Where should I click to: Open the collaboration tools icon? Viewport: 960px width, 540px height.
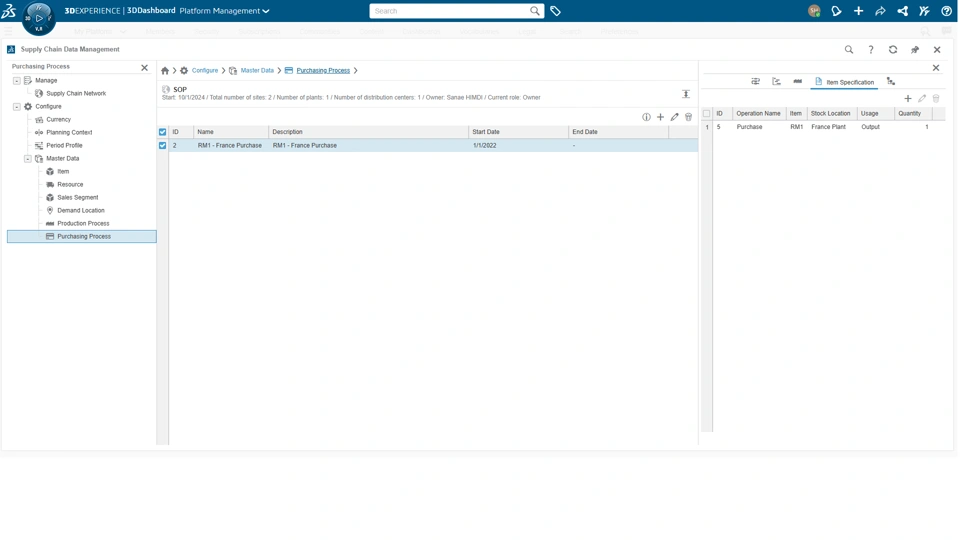(924, 11)
